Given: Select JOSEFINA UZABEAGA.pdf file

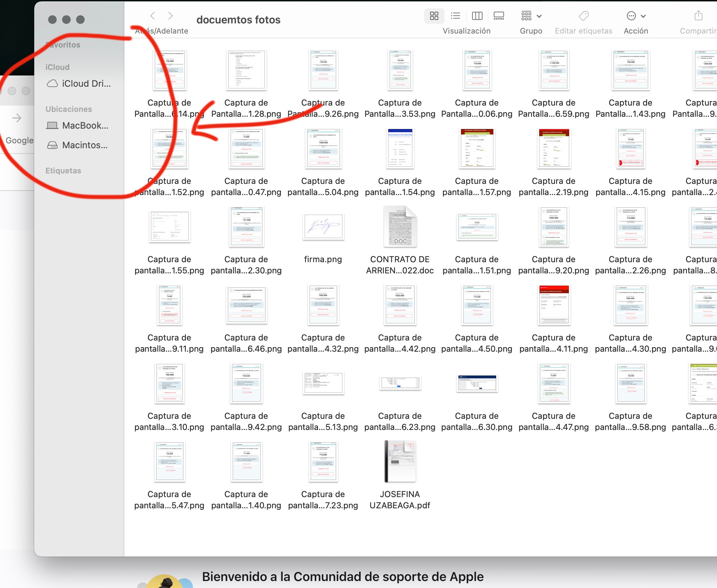Looking at the screenshot, I should [x=400, y=461].
